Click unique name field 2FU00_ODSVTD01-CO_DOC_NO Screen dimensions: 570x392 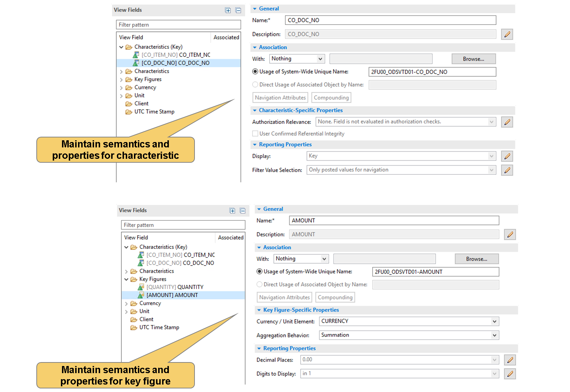(x=432, y=72)
